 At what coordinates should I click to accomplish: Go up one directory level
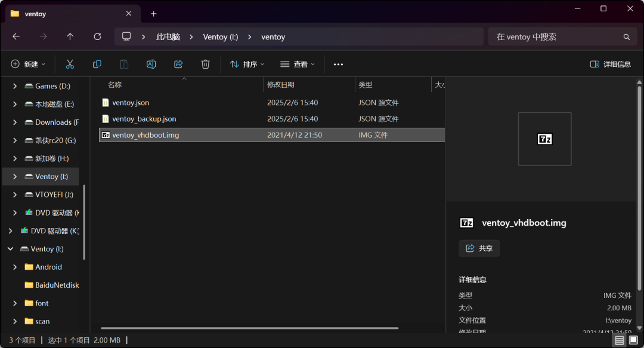tap(70, 36)
